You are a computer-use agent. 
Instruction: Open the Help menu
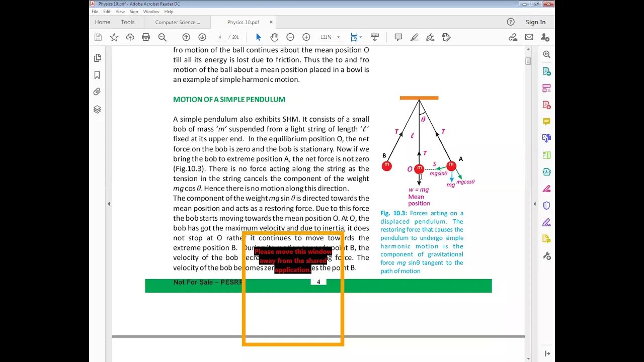(169, 12)
